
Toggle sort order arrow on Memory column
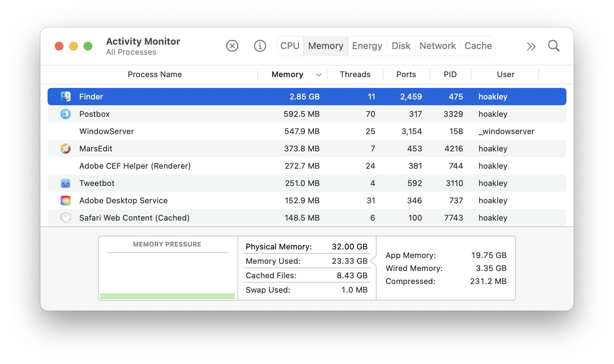(319, 75)
